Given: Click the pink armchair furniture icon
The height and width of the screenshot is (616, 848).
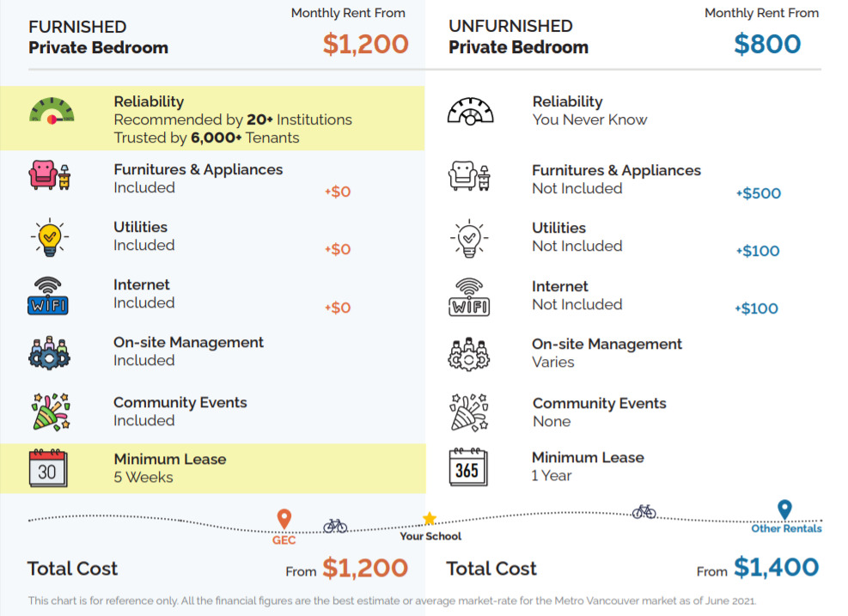Looking at the screenshot, I should [49, 175].
